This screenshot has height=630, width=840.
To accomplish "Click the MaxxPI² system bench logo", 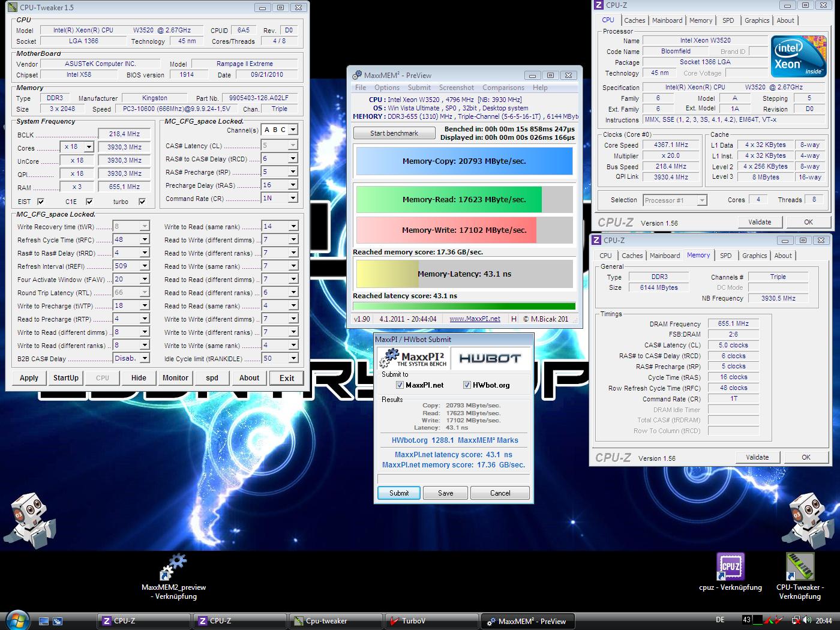I will click(x=413, y=358).
